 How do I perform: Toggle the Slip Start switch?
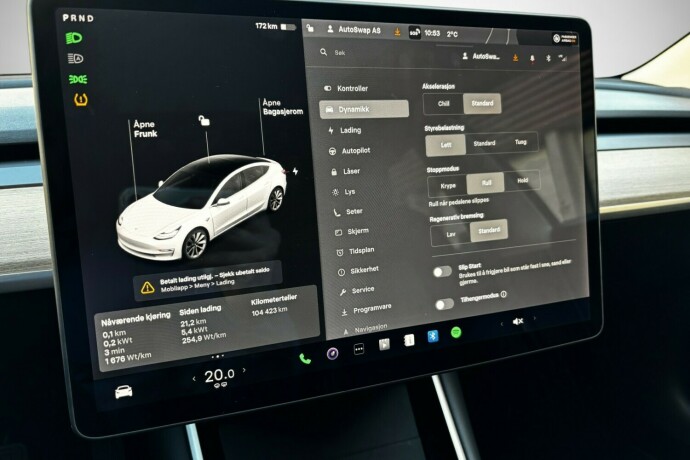(x=442, y=272)
